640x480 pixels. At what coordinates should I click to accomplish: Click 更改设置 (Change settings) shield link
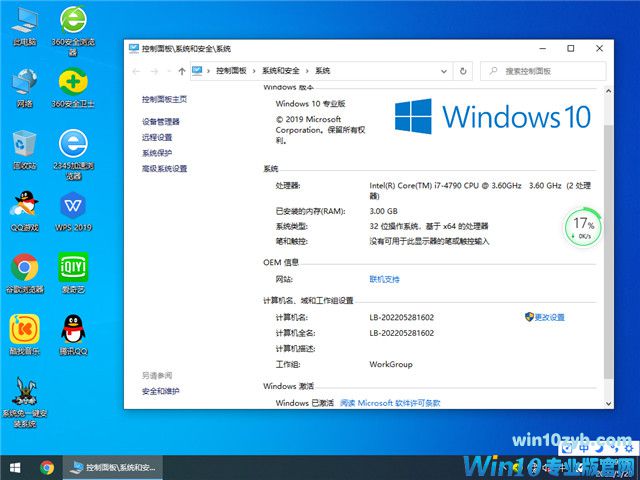click(545, 317)
